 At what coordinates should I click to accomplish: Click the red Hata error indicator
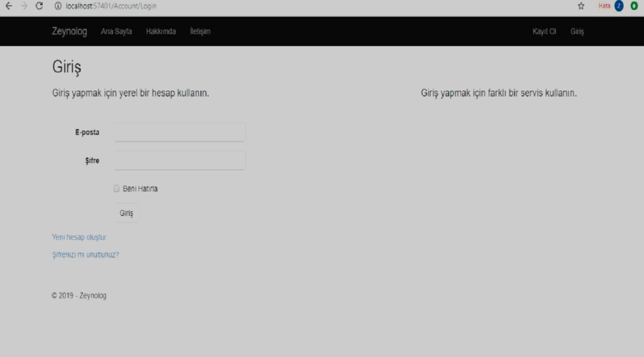[604, 6]
